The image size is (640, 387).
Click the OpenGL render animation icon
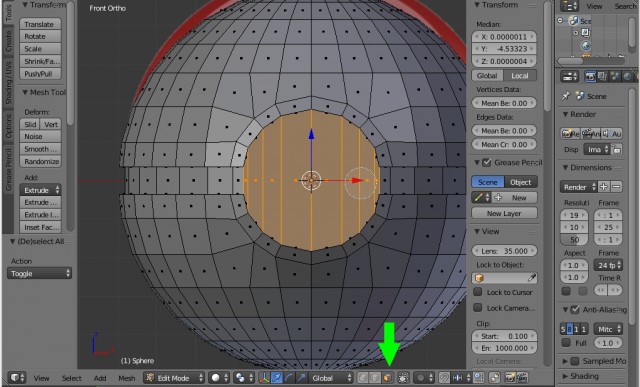(x=522, y=378)
